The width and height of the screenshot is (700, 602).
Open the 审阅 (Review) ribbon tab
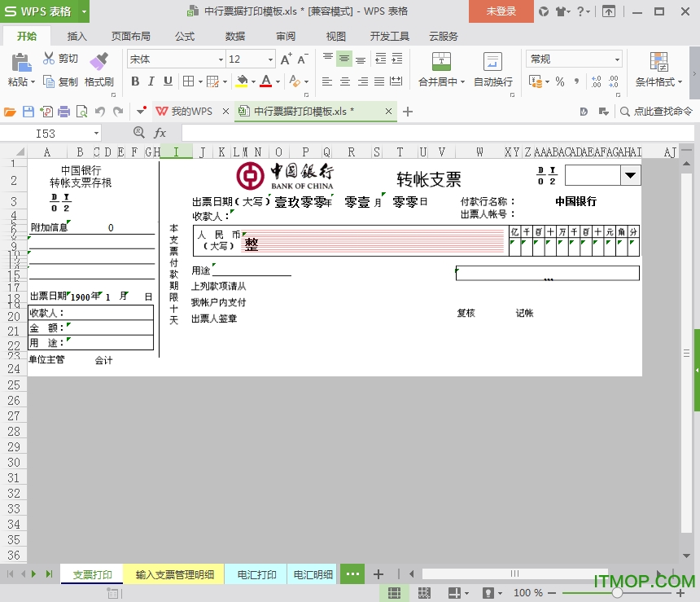click(x=285, y=36)
